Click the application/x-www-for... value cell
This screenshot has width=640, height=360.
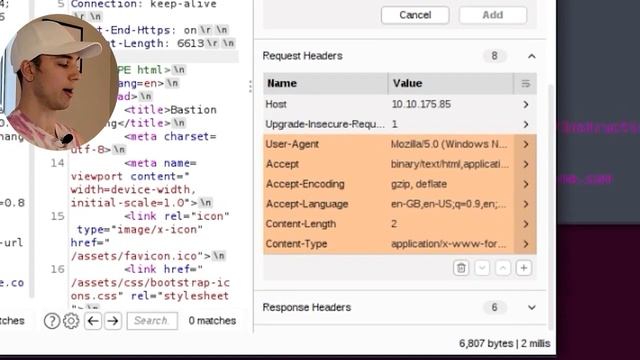(448, 244)
